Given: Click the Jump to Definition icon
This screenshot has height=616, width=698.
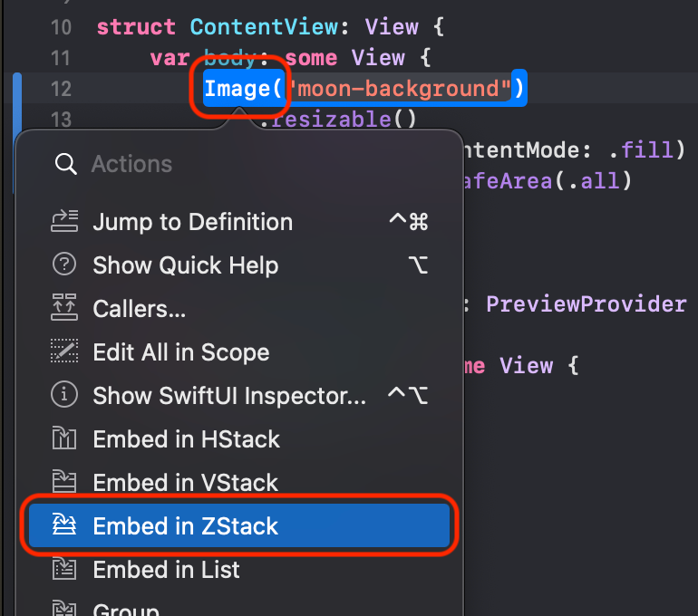Looking at the screenshot, I should 64,221.
